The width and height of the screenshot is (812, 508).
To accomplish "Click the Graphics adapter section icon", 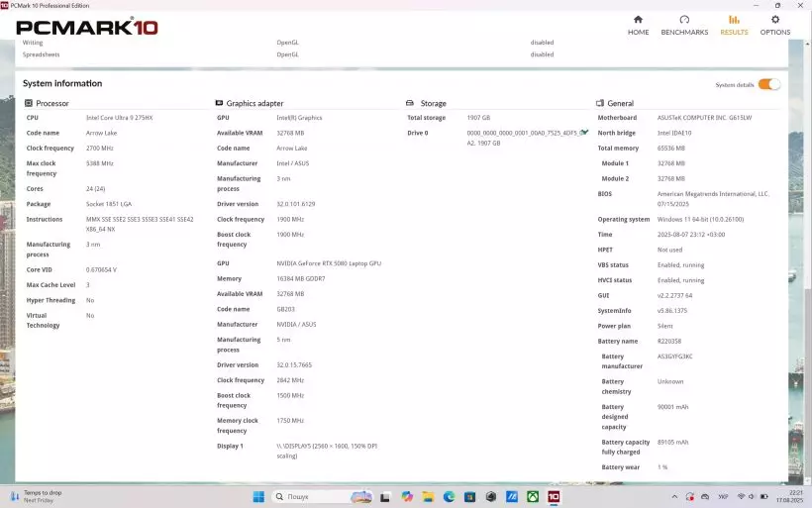I will [x=219, y=103].
